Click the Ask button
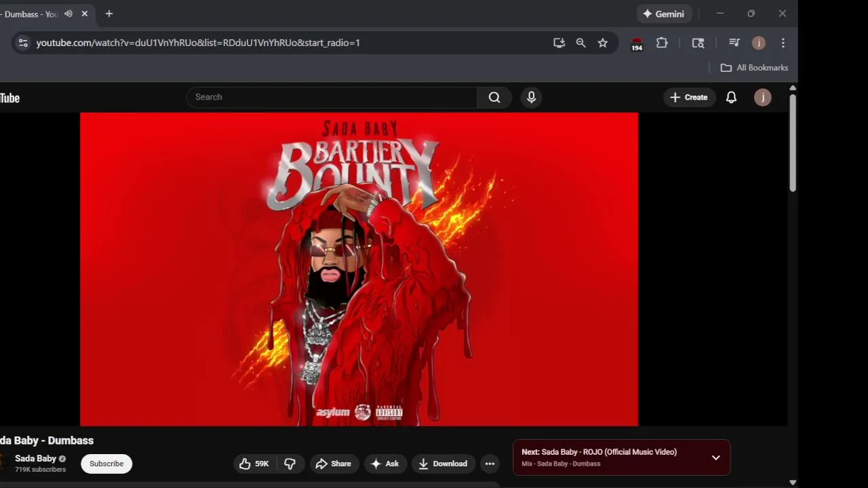This screenshot has width=868, height=488. pos(384,464)
